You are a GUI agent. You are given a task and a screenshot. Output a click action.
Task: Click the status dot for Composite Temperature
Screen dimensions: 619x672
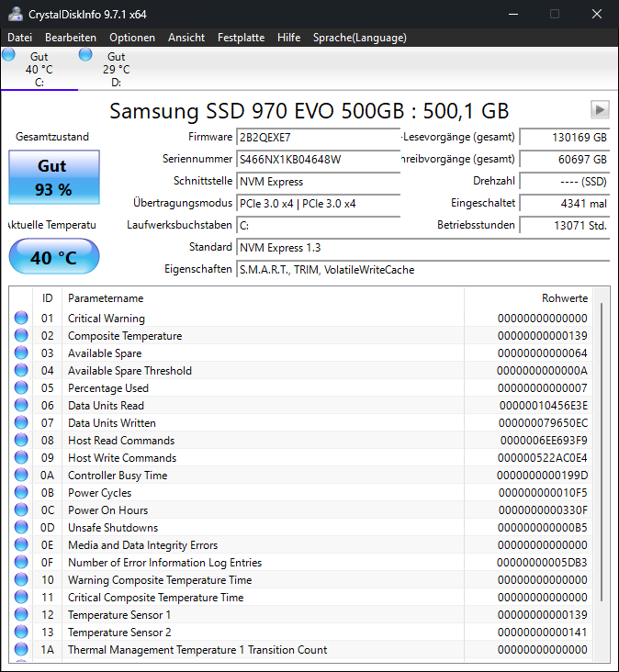pos(21,335)
